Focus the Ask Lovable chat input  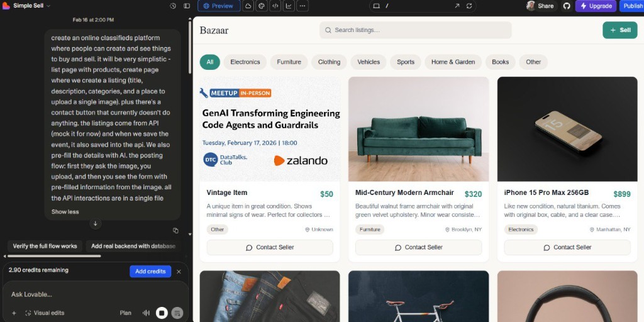point(96,294)
